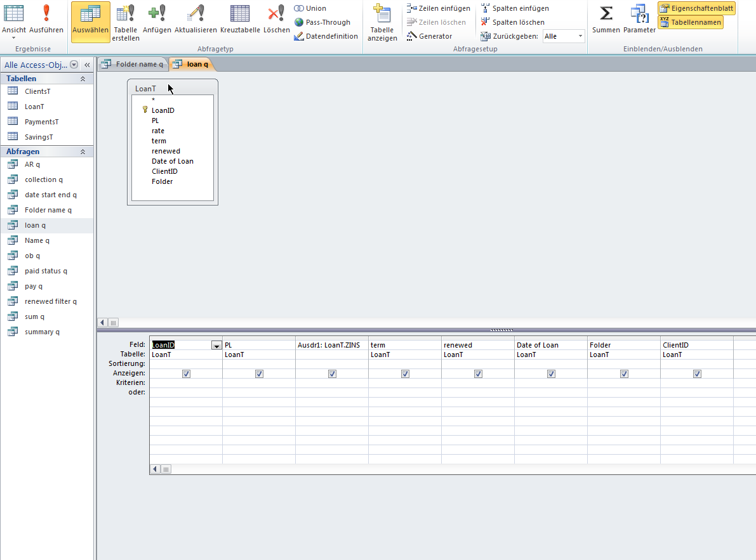Click the Eigenschaftenblatt button
This screenshot has height=560, width=756.
coord(696,8)
